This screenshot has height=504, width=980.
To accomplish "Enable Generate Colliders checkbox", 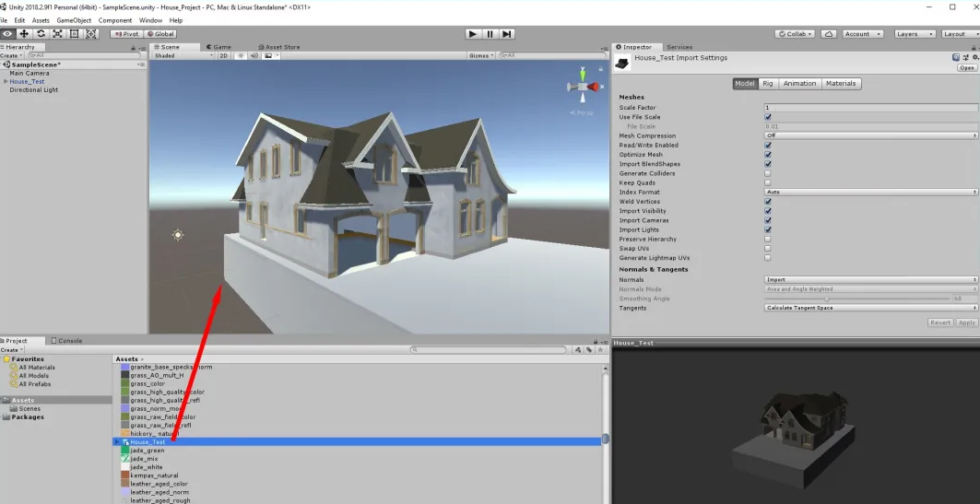I will click(768, 173).
